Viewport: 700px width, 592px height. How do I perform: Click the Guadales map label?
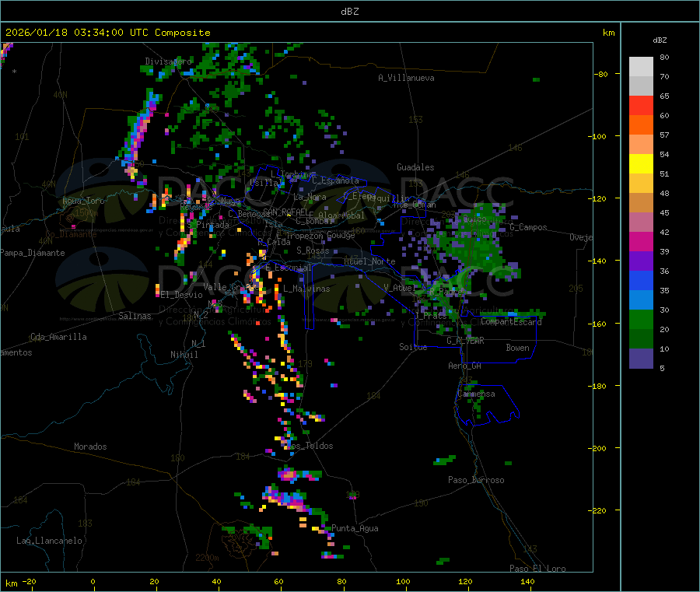point(415,167)
